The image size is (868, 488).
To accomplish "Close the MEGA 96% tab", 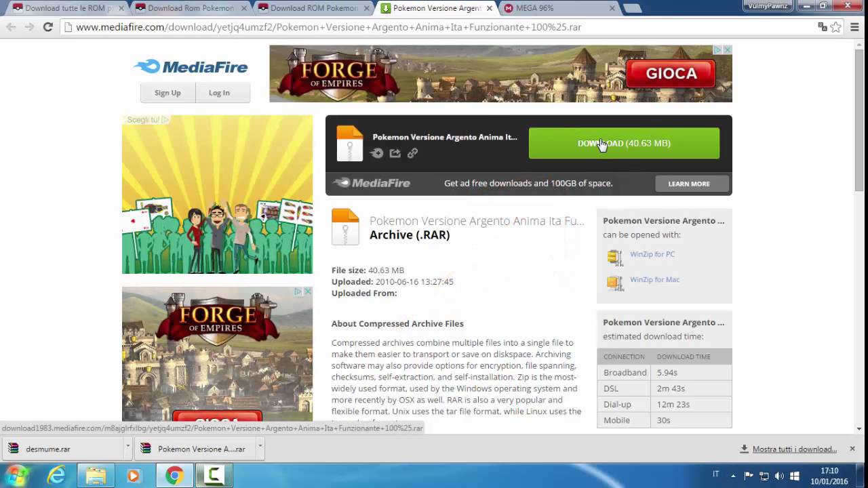I will click(x=612, y=8).
